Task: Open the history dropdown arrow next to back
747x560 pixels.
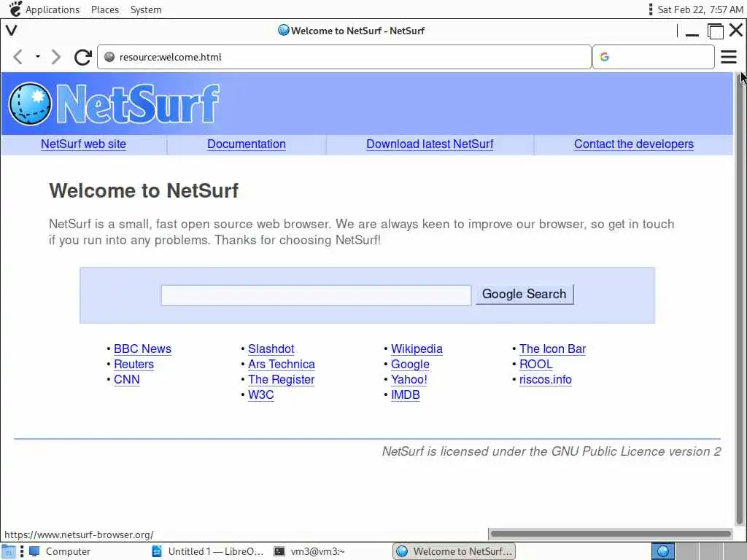Action: tap(38, 57)
